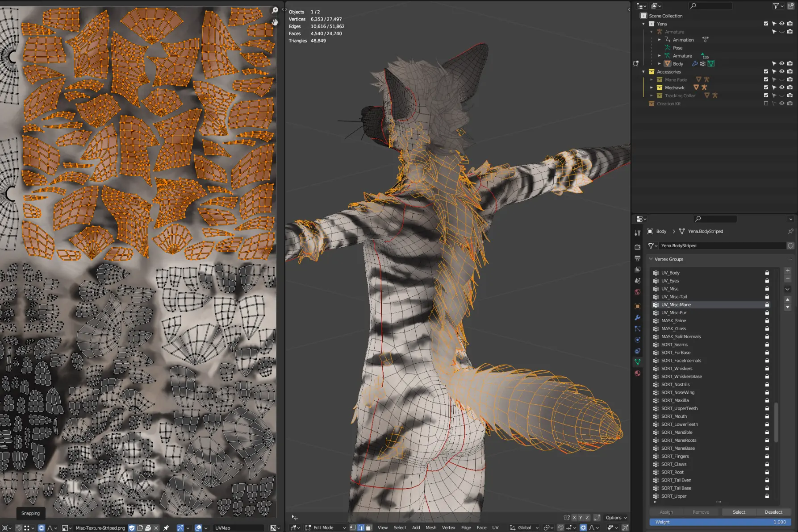The height and width of the screenshot is (532, 798).
Task: Open the Object Constraints tab
Action: pos(638,351)
